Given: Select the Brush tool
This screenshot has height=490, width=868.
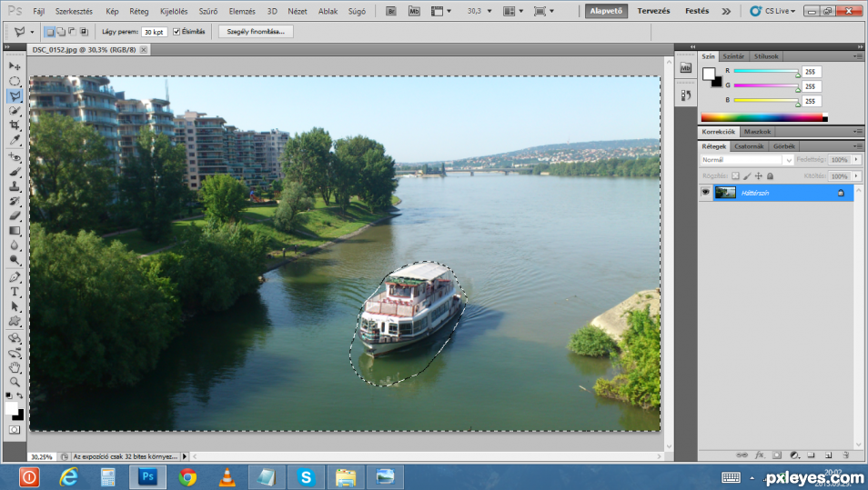Looking at the screenshot, I should point(15,172).
